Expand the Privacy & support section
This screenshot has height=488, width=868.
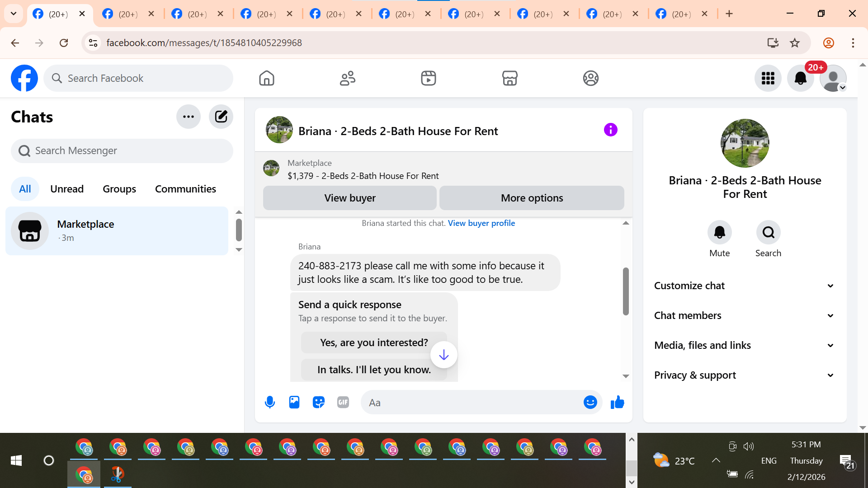745,375
